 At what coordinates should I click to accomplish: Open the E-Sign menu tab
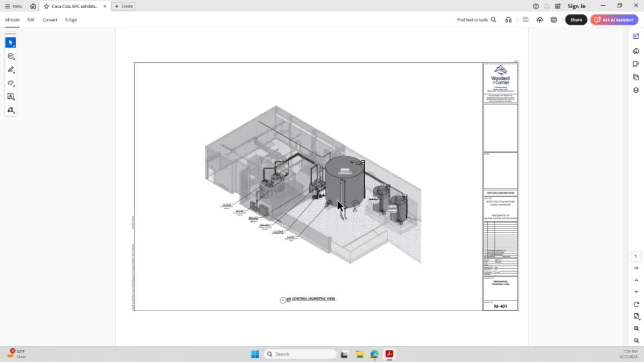(71, 20)
